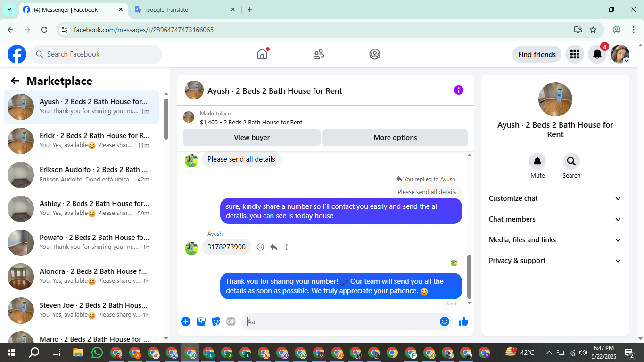This screenshot has width=644, height=362.
Task: Open the Powafo conversation
Action: [x=81, y=243]
